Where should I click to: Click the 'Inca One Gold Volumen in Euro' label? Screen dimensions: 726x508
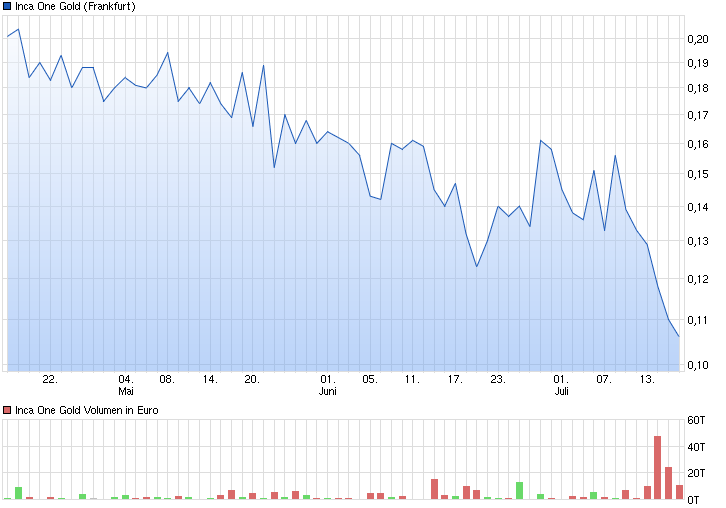point(87,410)
